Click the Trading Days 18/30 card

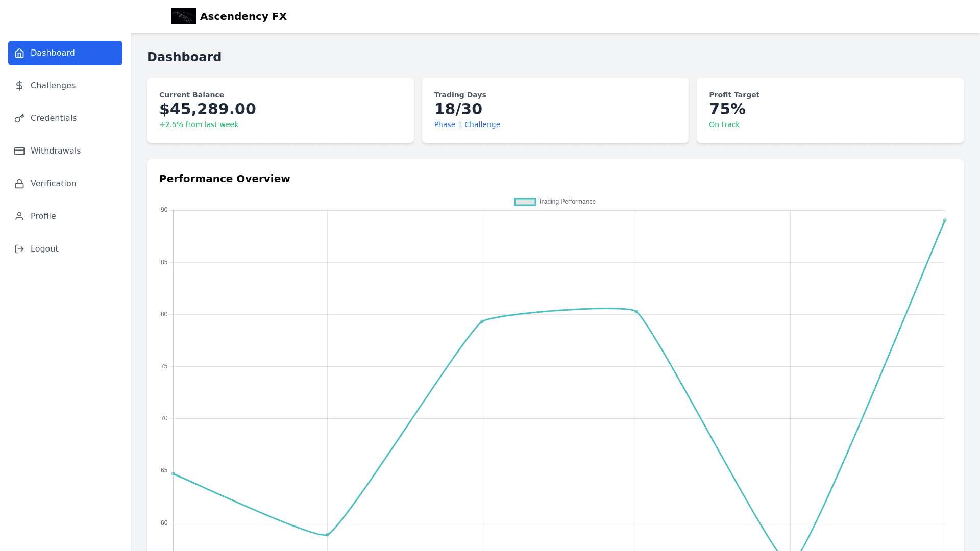pyautogui.click(x=555, y=110)
